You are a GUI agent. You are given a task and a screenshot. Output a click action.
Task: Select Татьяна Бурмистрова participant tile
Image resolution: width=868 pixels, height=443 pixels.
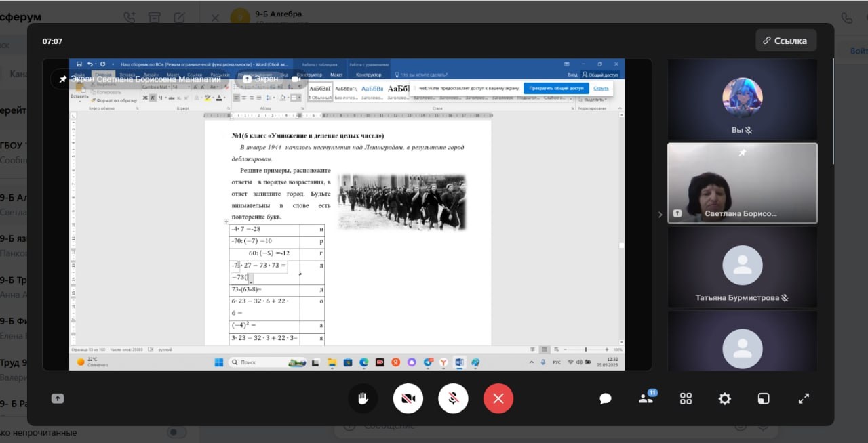click(743, 266)
